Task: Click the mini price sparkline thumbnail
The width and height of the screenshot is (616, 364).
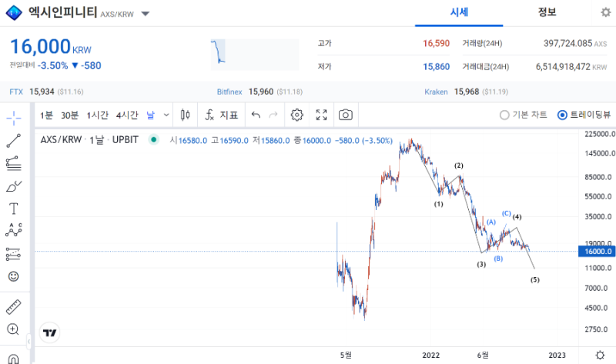Action: [x=255, y=54]
